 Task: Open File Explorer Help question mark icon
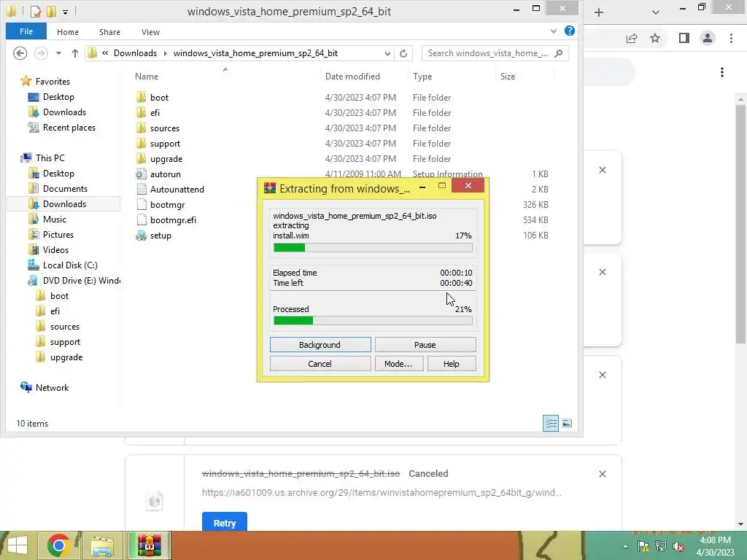569,31
